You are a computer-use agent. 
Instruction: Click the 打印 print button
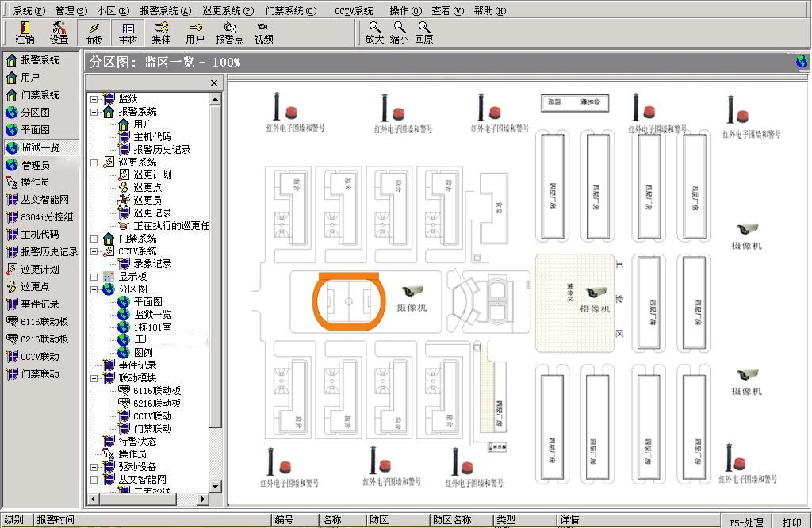coord(791,522)
